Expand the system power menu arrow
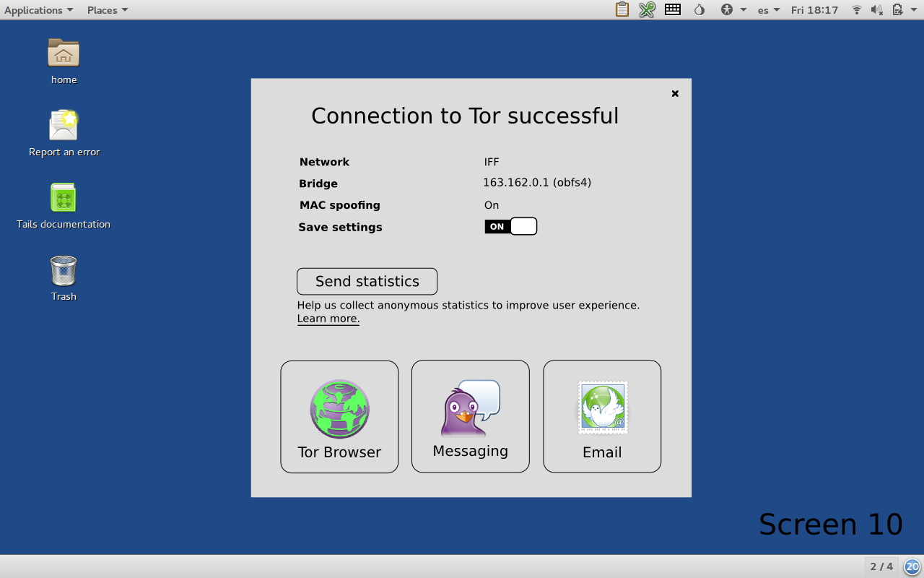924x578 pixels. pos(912,10)
